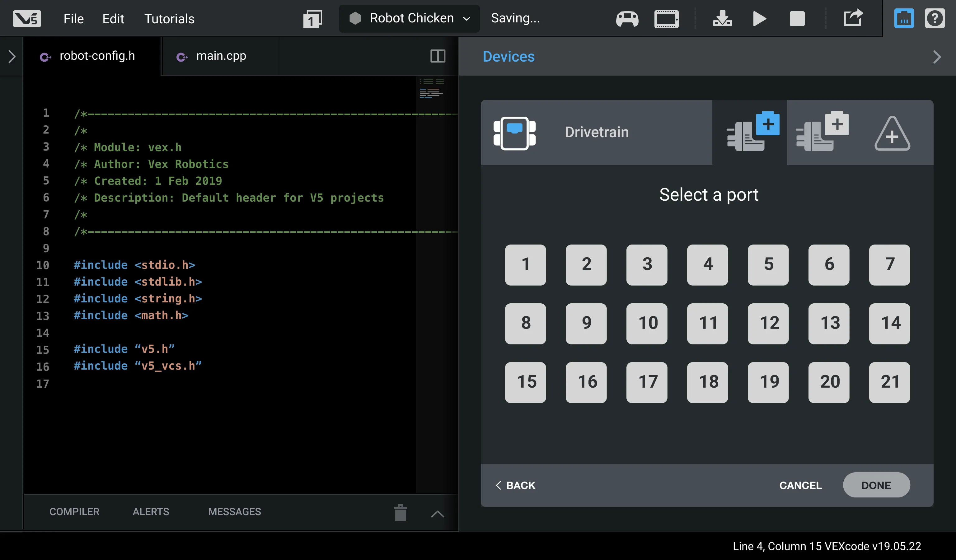Viewport: 956px width, 560px height.
Task: Click the Share export icon
Action: click(853, 18)
